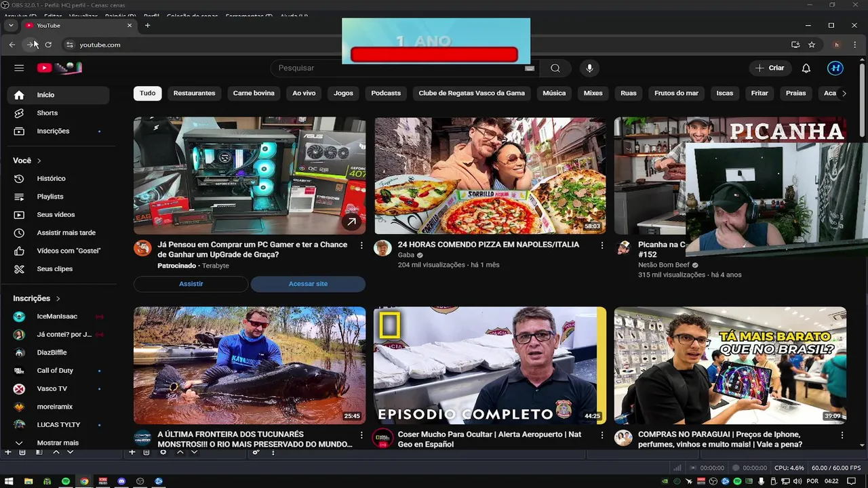
Task: Click the magnifier search button
Action: pyautogui.click(x=555, y=68)
